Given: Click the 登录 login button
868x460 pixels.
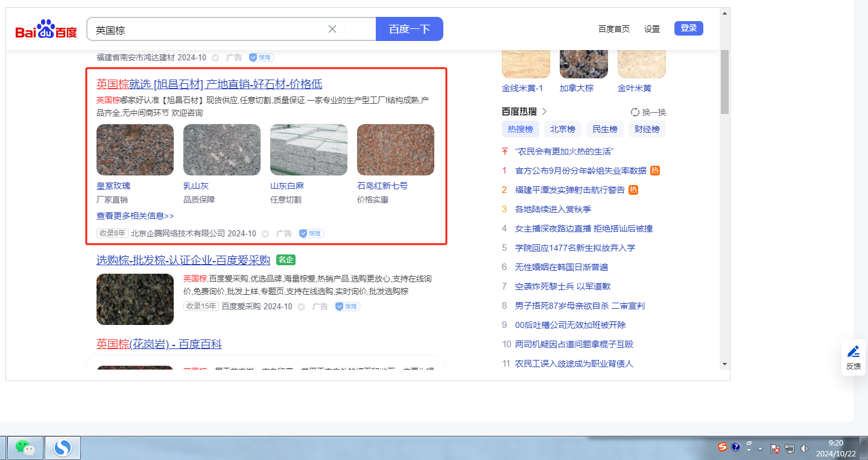Looking at the screenshot, I should pos(689,28).
